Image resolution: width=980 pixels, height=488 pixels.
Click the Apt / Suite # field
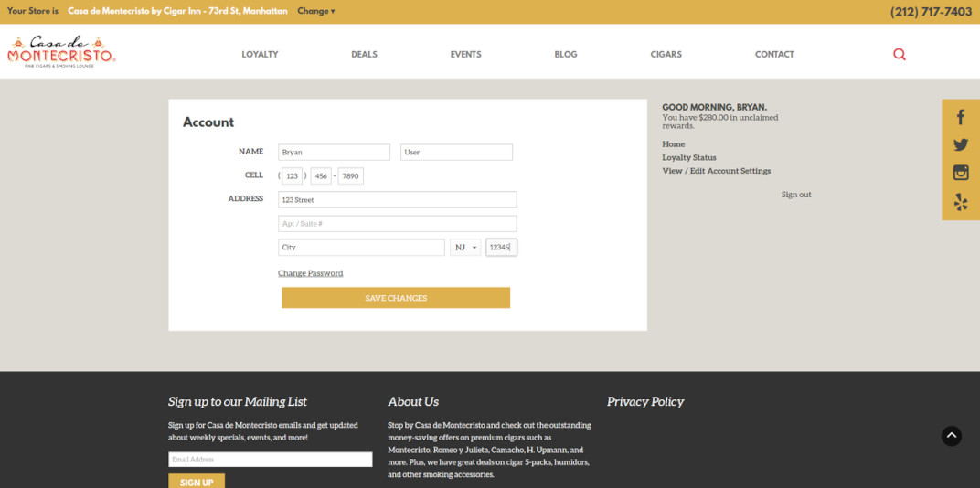(397, 224)
